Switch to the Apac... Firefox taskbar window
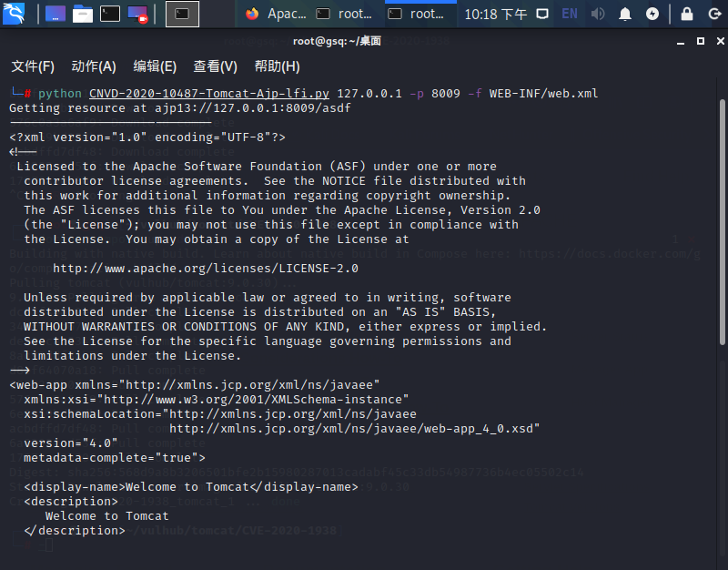Screen dimensions: 728x570 277,14
